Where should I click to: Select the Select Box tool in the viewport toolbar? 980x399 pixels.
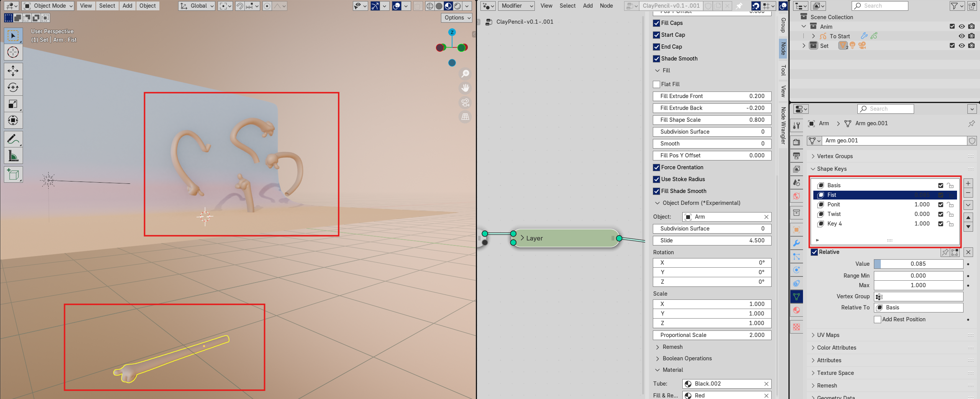pyautogui.click(x=13, y=36)
